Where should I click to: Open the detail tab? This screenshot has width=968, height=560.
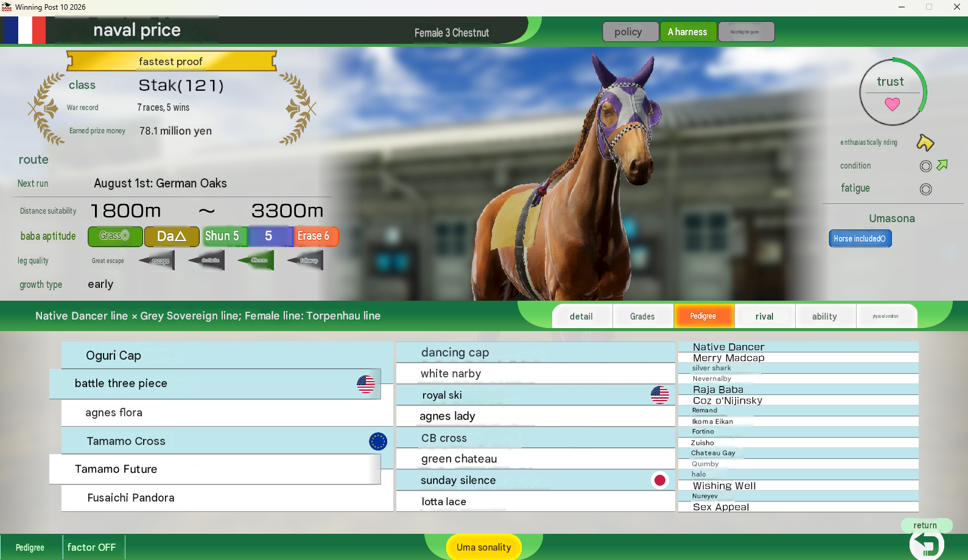[581, 317]
